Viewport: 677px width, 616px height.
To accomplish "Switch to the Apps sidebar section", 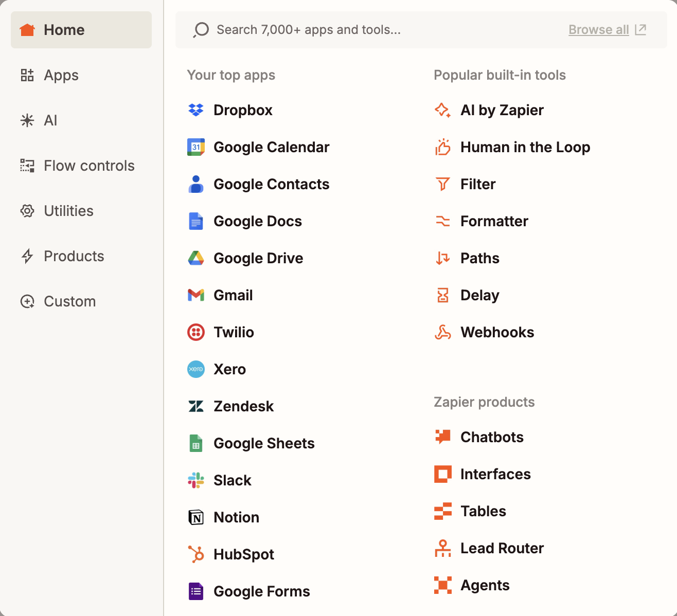I will pos(61,75).
